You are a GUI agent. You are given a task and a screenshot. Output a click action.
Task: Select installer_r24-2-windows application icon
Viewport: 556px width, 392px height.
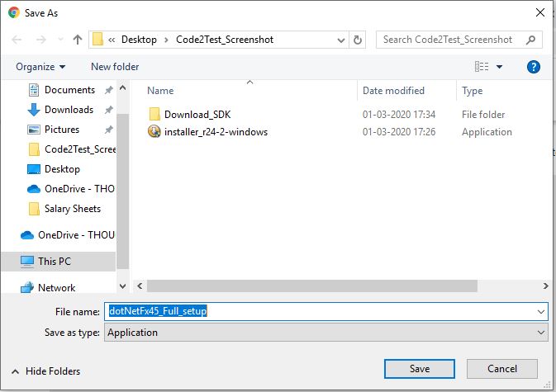154,132
